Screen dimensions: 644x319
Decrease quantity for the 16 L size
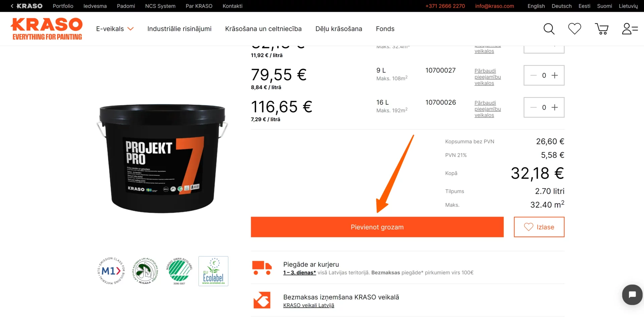tap(533, 107)
